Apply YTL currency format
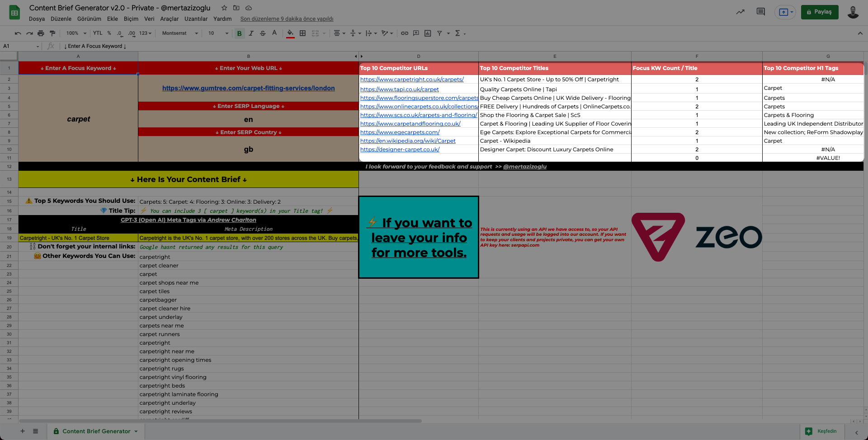Screen dimensions: 868x440 (98, 33)
